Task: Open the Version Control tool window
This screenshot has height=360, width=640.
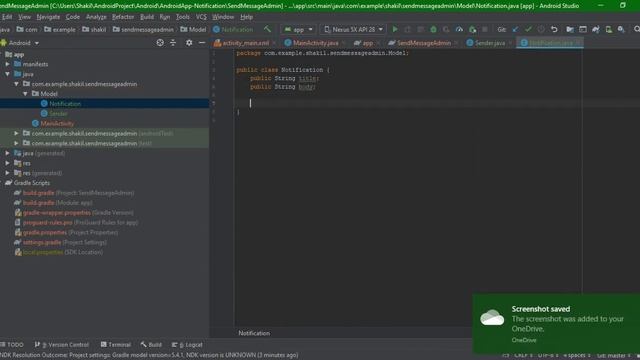Action: [62, 344]
